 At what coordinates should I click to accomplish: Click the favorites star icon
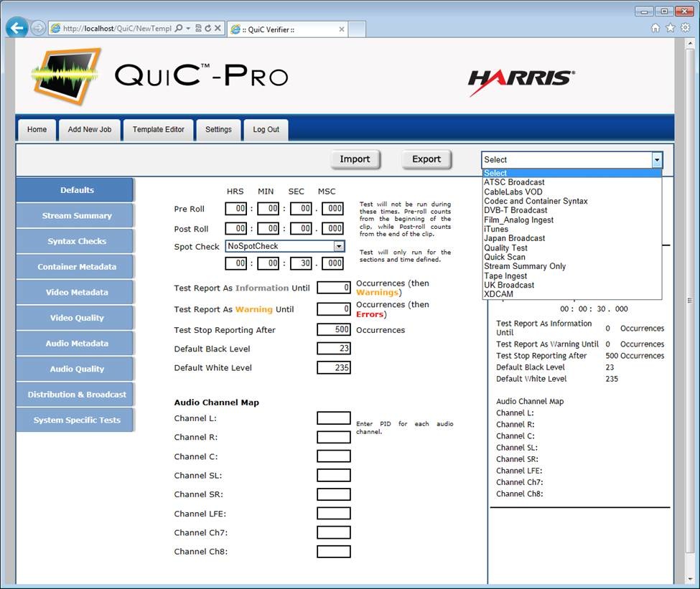(670, 28)
